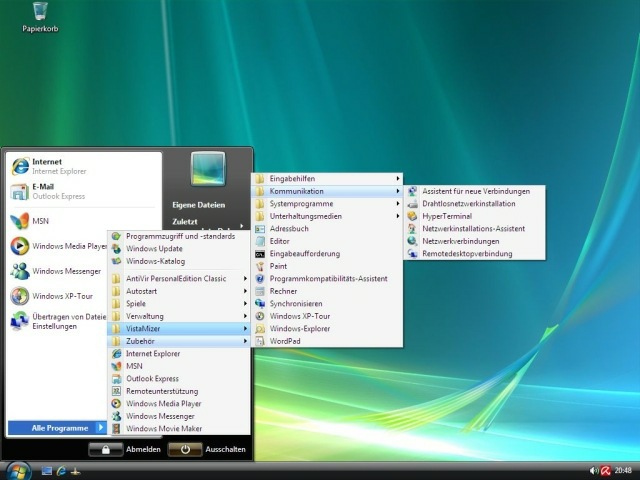
Task: Launch Internet Explorer from programs list
Action: point(179,353)
